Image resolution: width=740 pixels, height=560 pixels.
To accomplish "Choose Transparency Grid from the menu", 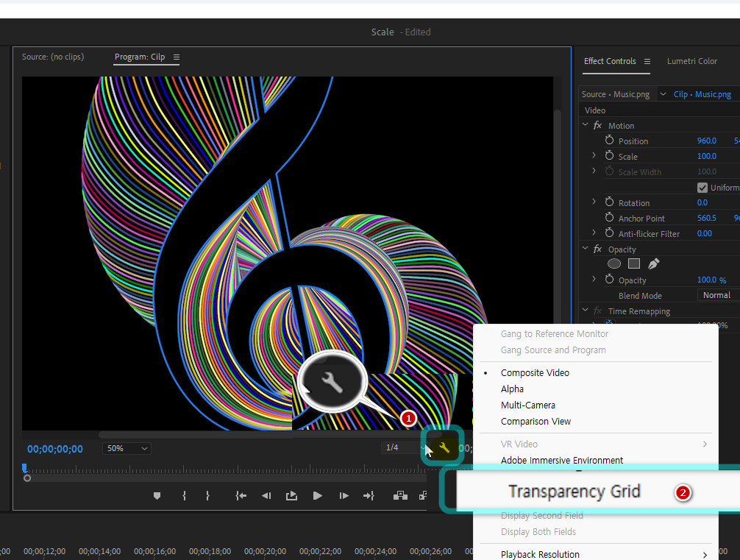I will pos(574,492).
